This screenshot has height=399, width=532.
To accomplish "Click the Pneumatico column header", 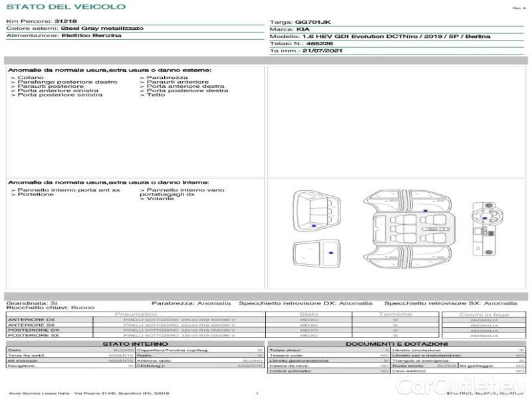I will [136, 314].
